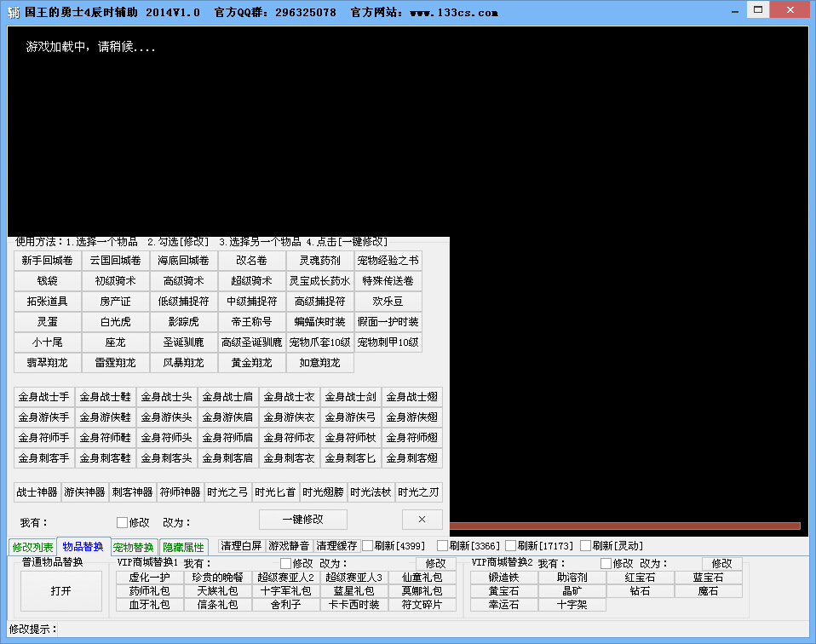Select the 圣诞驯鹿 item
This screenshot has height=644, width=816.
click(x=184, y=342)
